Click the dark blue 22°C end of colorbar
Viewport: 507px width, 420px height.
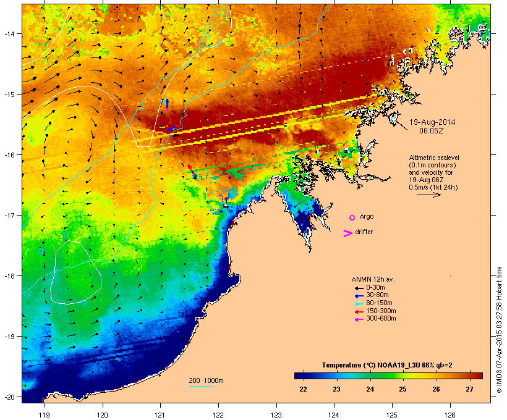(x=299, y=376)
